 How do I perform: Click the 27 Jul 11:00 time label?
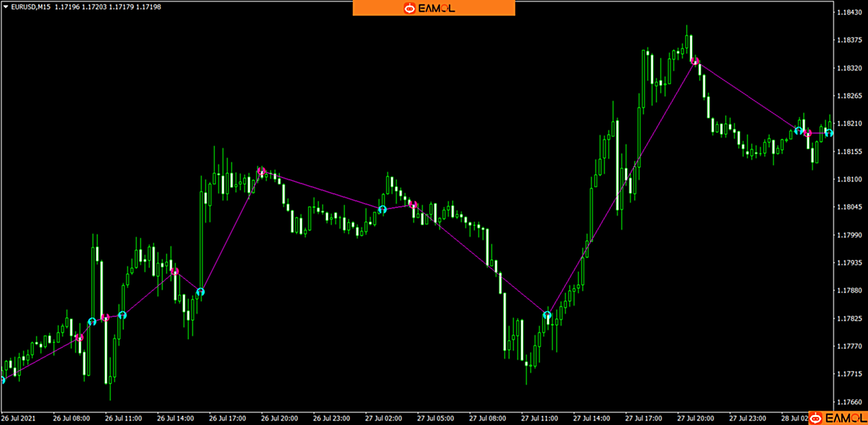coord(539,418)
